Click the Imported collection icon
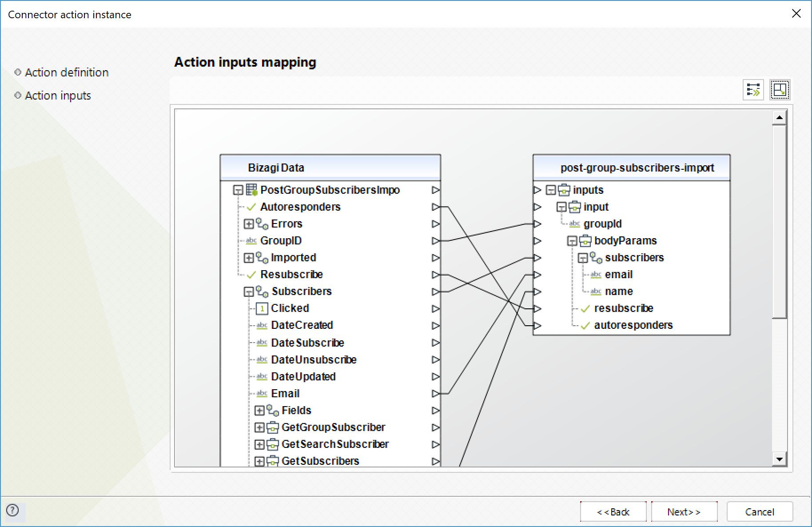This screenshot has height=527, width=812. click(x=262, y=258)
